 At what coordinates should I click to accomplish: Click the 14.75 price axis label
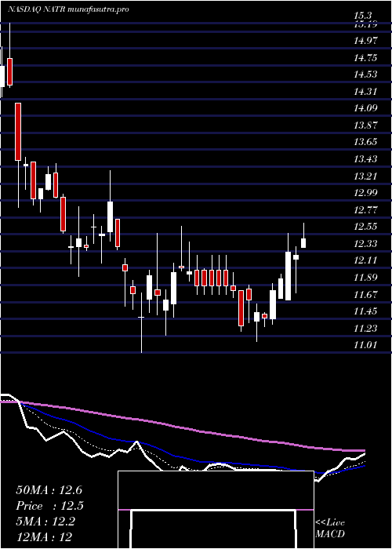point(365,58)
